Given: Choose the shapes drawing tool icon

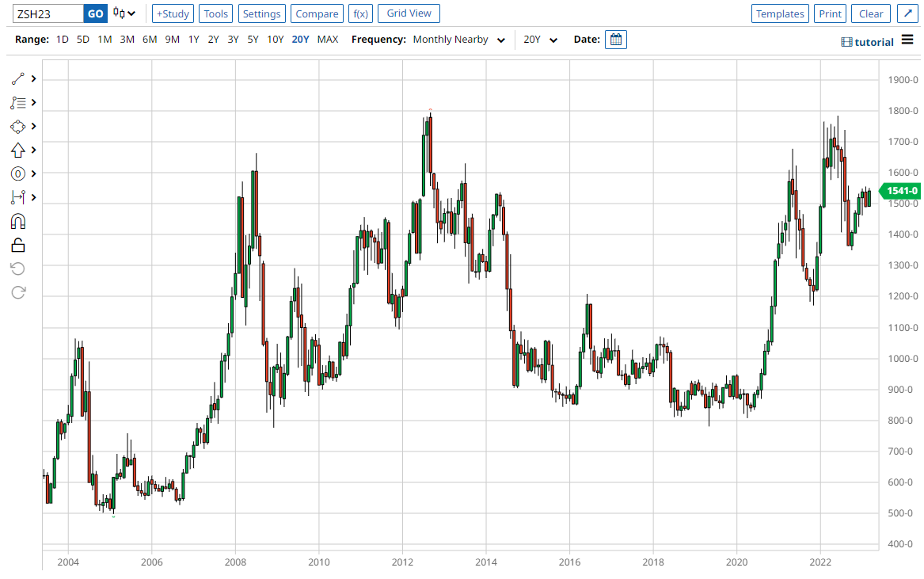Looking at the screenshot, I should click(x=18, y=127).
